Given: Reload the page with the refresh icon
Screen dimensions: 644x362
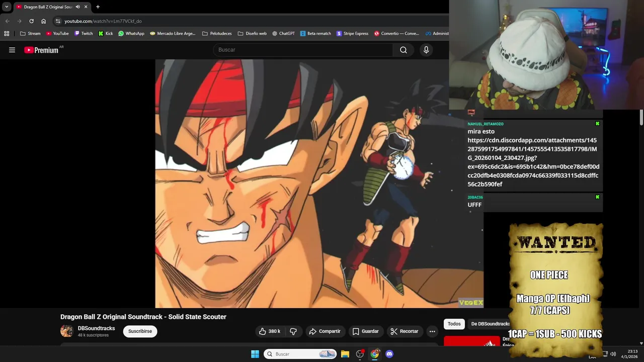Looking at the screenshot, I should tap(31, 21).
